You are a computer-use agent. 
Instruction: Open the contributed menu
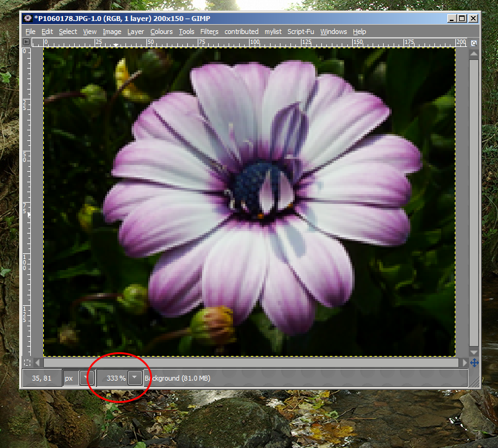point(242,32)
